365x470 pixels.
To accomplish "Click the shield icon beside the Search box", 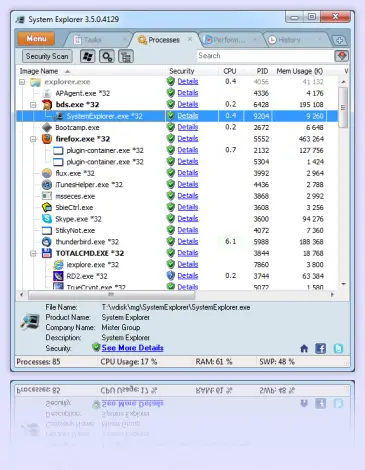I will pos(342,56).
